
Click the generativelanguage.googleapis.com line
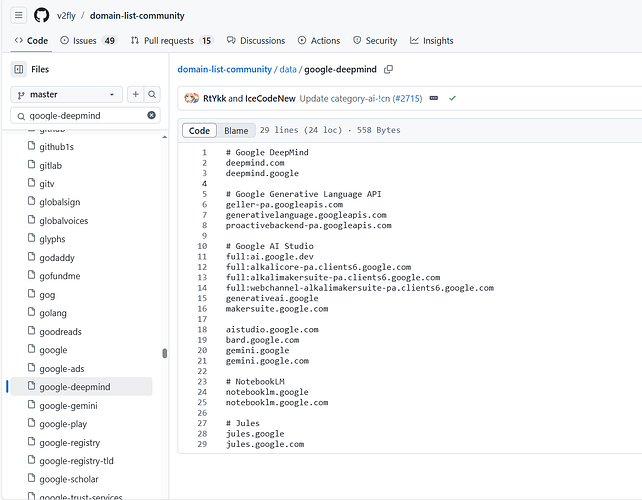click(306, 215)
